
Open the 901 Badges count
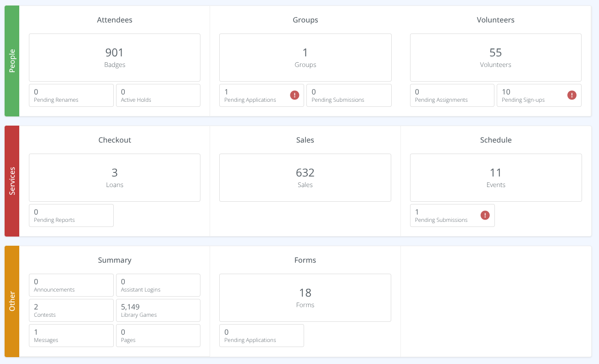[114, 57]
